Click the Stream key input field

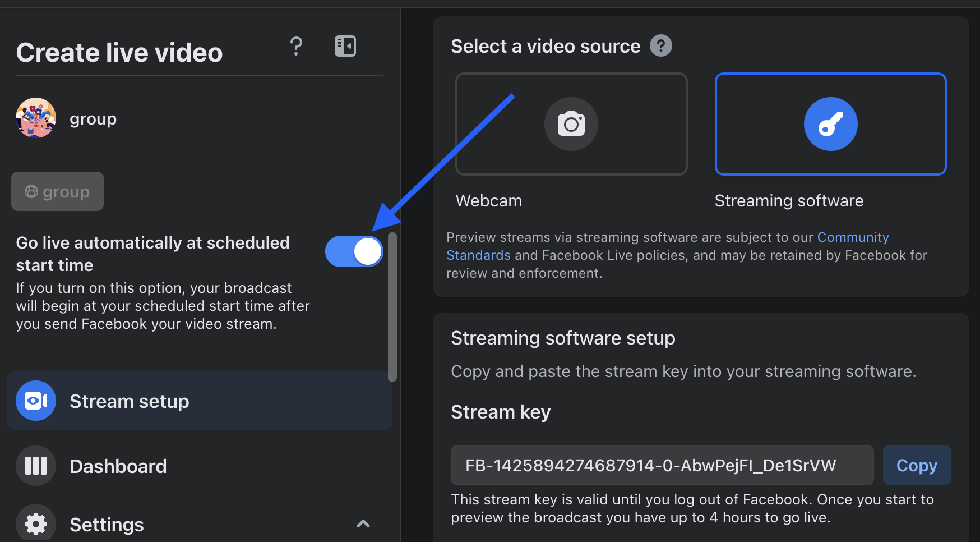click(x=662, y=465)
